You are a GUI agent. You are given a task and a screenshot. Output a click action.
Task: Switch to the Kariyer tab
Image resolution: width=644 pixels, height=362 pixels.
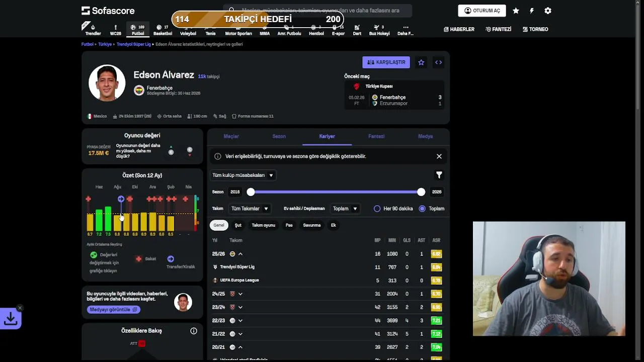327,136
